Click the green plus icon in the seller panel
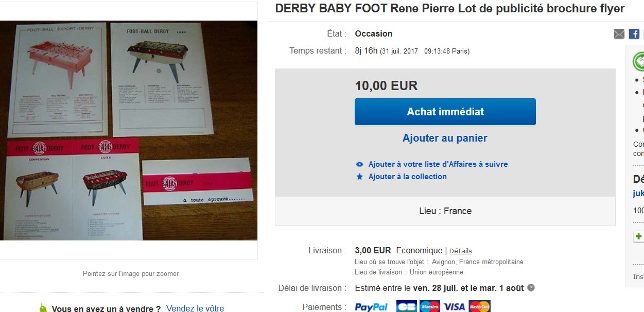Screen dimensions: 644x312 [x=639, y=237]
